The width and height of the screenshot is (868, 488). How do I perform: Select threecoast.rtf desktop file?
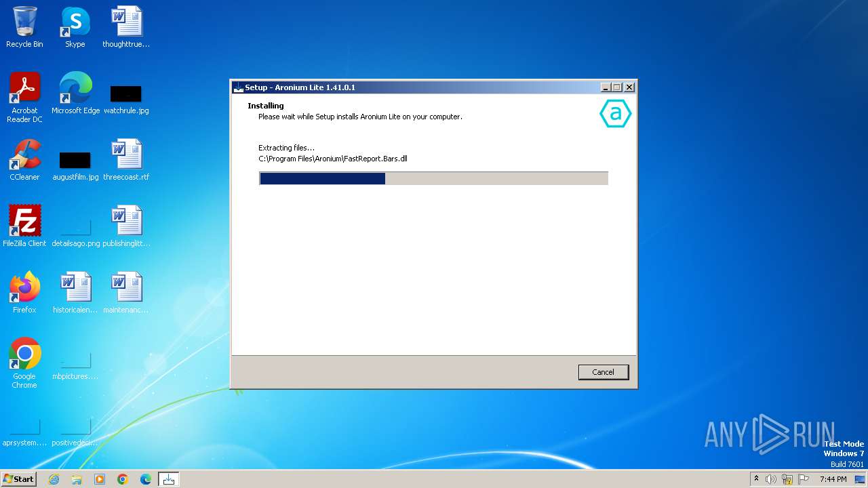pos(126,160)
